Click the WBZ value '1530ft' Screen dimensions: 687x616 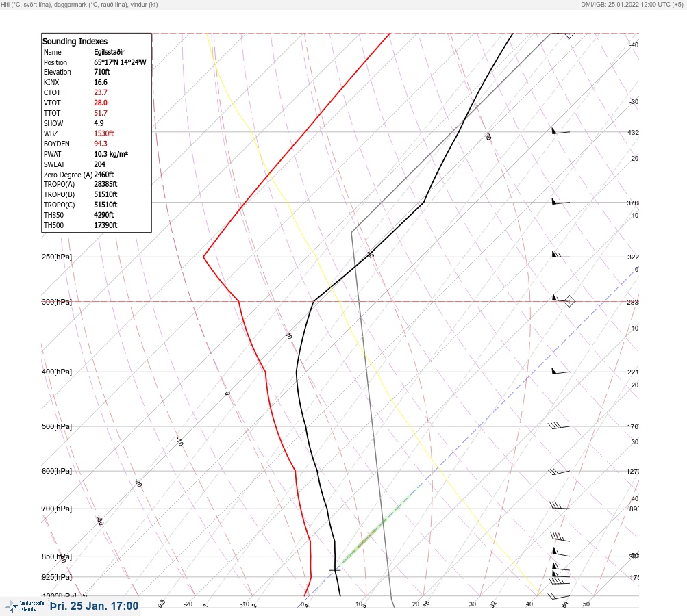click(x=104, y=133)
